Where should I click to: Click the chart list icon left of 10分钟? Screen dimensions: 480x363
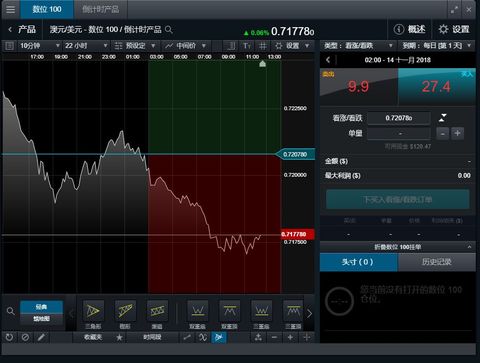(9, 46)
